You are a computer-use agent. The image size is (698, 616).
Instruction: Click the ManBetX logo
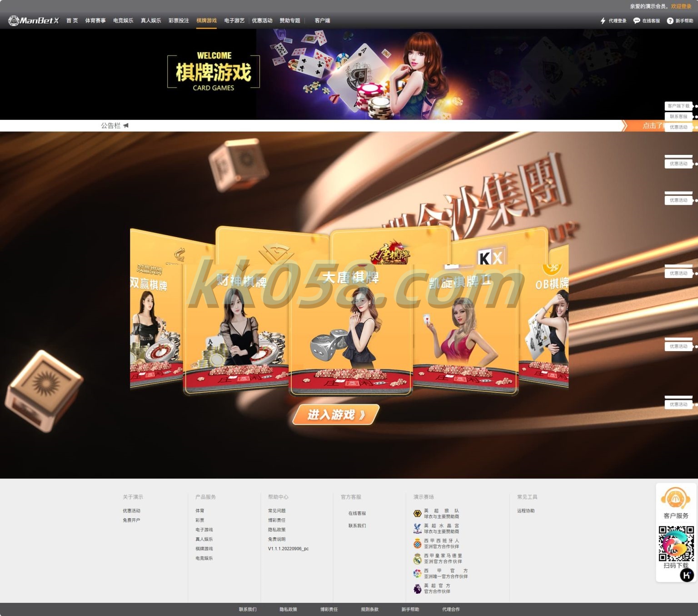coord(34,20)
